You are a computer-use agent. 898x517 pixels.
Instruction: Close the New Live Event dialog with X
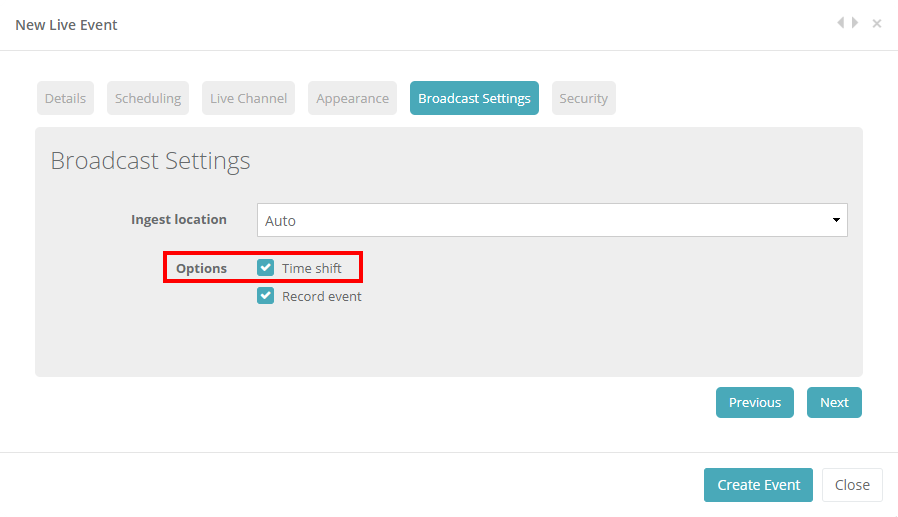[x=877, y=23]
